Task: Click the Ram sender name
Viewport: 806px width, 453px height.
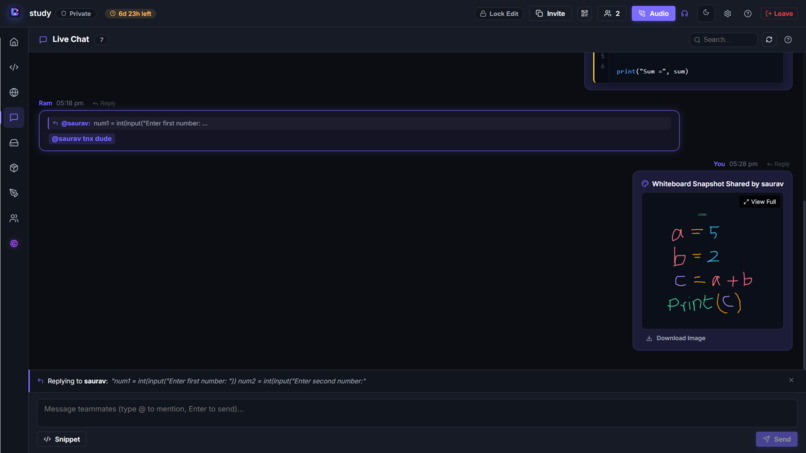Action: pos(45,103)
